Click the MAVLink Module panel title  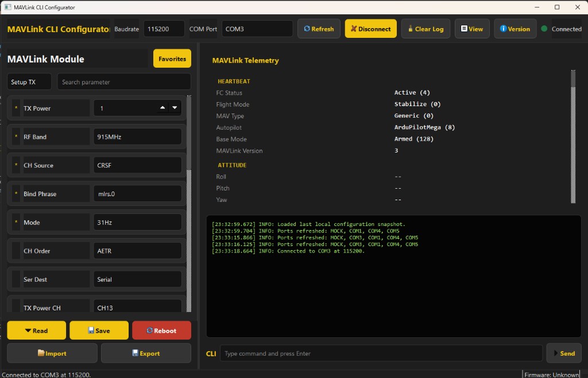[46, 59]
